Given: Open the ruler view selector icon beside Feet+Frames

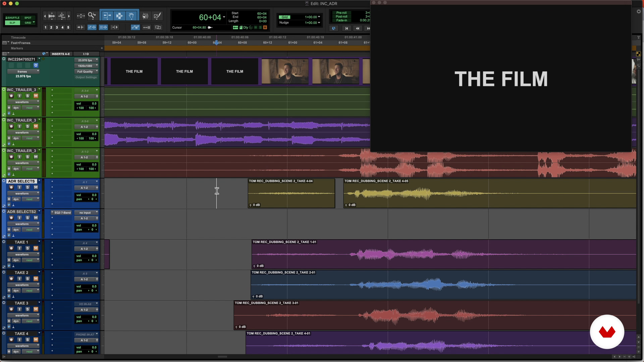Looking at the screenshot, I should [x=5, y=43].
